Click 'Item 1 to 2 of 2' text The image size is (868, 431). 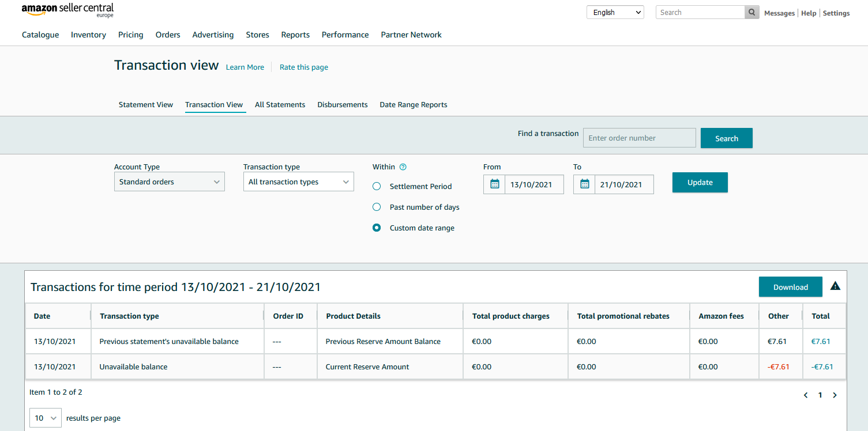56,392
